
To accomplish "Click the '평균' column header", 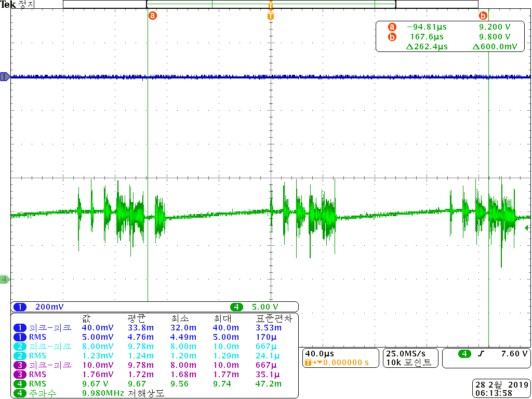I will point(137,318).
